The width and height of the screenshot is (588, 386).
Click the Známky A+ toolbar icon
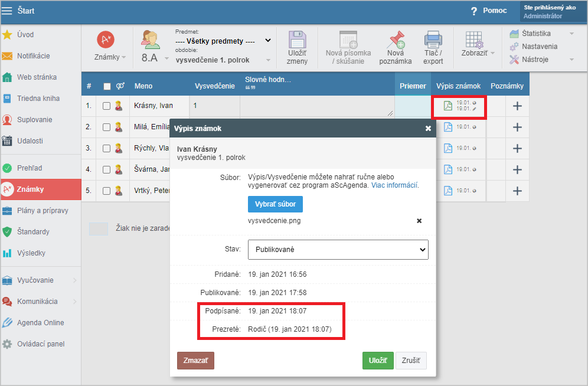[106, 40]
